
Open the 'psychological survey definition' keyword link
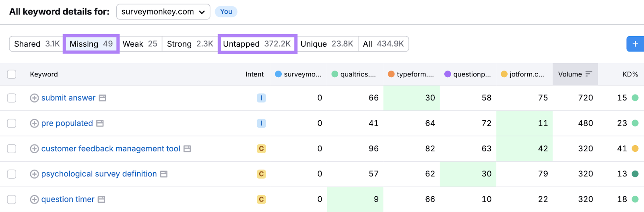99,174
